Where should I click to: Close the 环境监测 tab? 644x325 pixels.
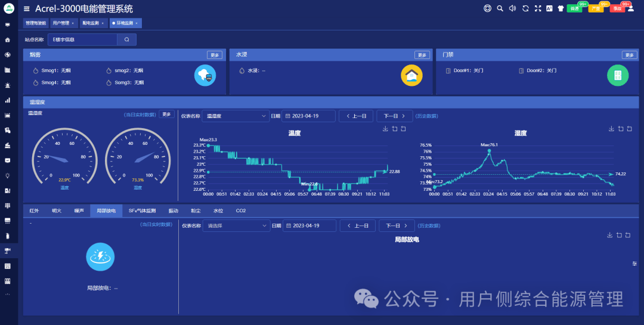pos(137,23)
